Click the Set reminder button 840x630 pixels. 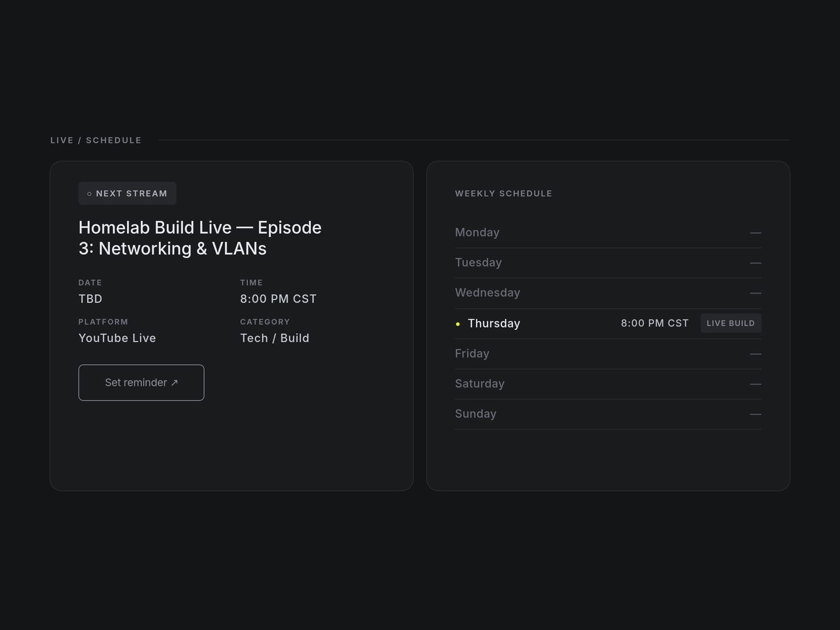click(141, 383)
